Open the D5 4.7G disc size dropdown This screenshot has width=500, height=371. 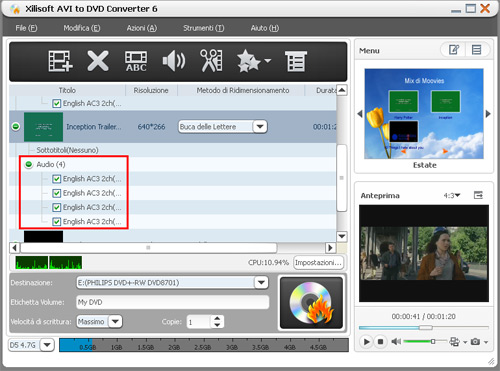point(47,345)
